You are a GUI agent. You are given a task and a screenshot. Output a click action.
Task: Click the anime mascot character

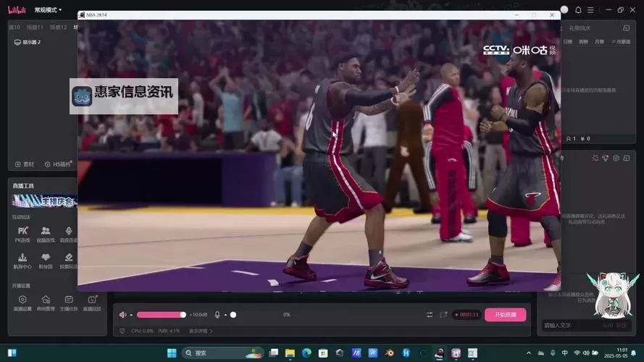[612, 295]
